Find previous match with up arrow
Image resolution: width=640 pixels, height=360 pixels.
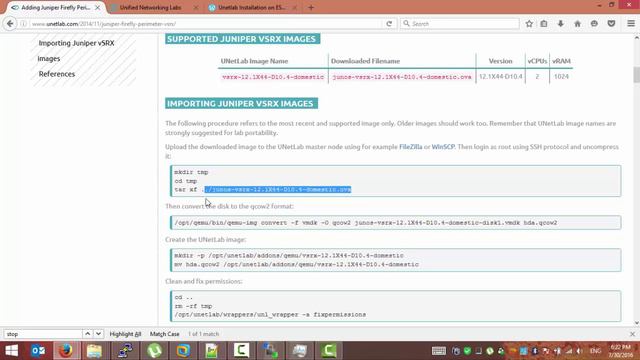point(87,334)
